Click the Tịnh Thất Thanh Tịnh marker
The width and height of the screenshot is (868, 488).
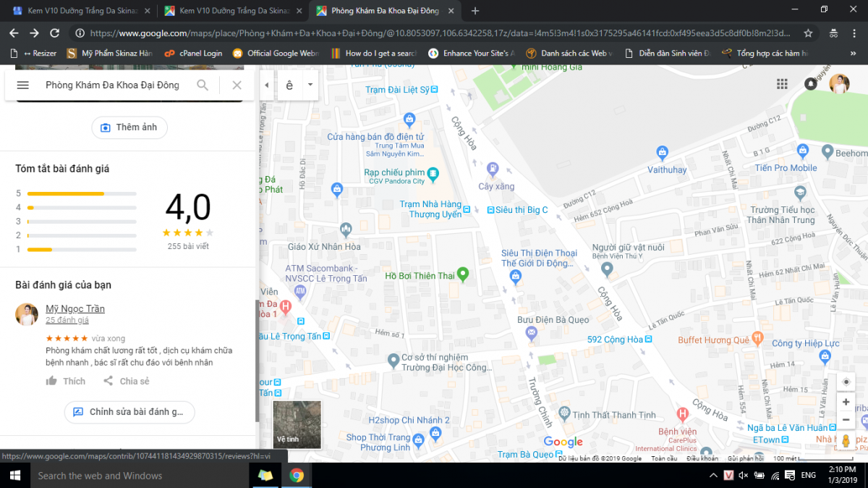pyautogui.click(x=564, y=413)
